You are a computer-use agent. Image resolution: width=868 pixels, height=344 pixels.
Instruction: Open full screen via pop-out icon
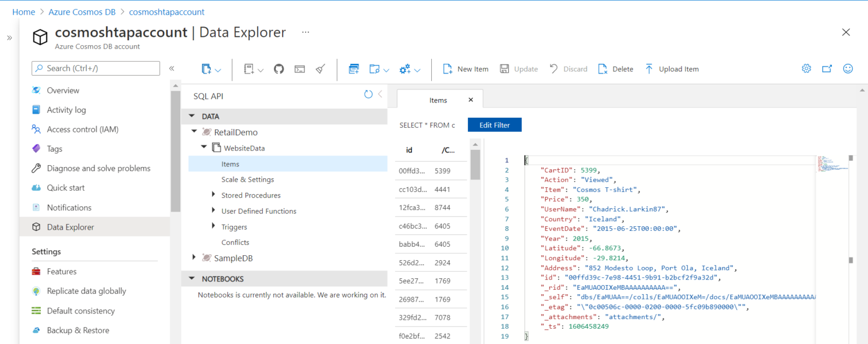[x=827, y=68]
